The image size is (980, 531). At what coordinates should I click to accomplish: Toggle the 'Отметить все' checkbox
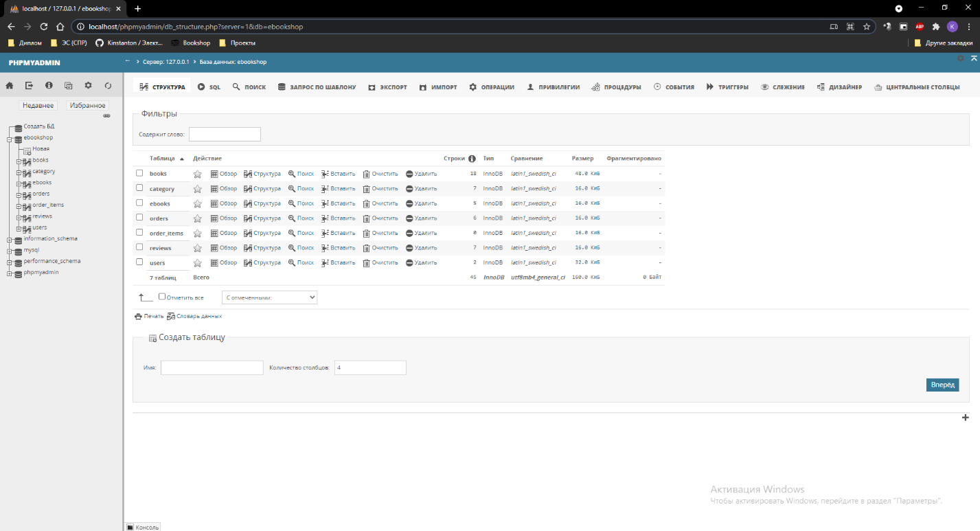[162, 297]
